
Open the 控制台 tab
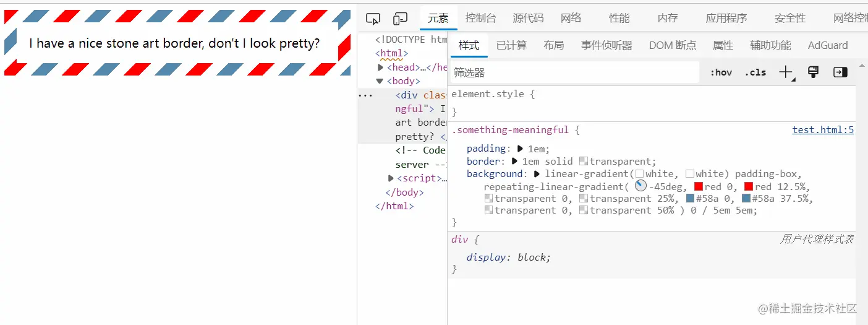(480, 19)
